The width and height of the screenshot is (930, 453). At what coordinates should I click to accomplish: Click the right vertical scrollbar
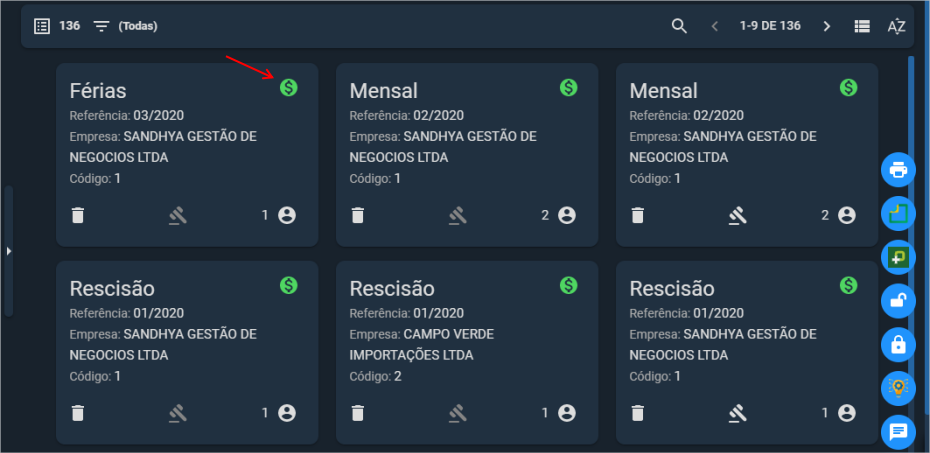[911, 237]
